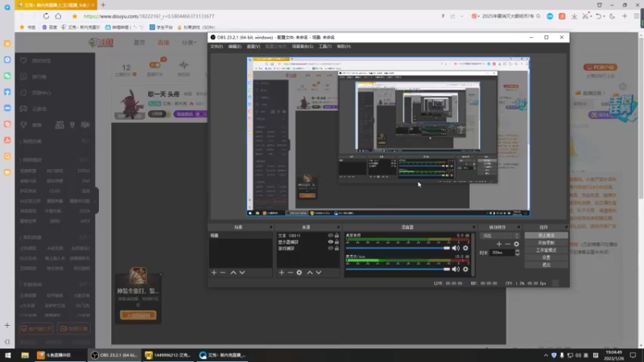
Task: Bookmark page with star icon
Action: (74, 16)
